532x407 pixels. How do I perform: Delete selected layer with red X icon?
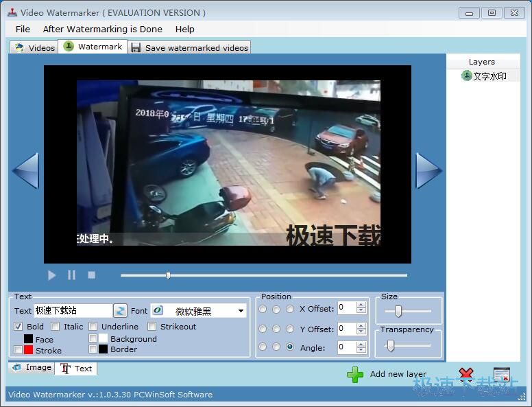(465, 373)
